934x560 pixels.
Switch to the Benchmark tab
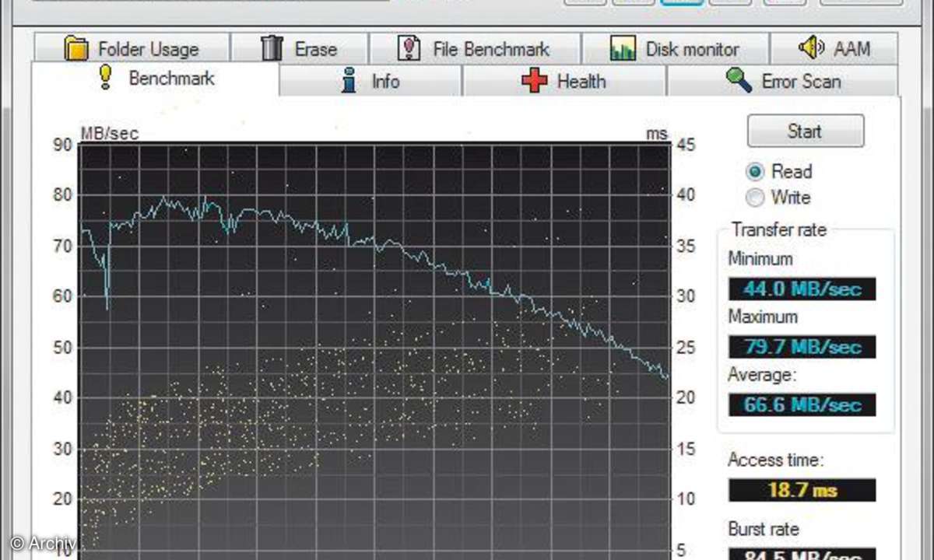(x=156, y=79)
